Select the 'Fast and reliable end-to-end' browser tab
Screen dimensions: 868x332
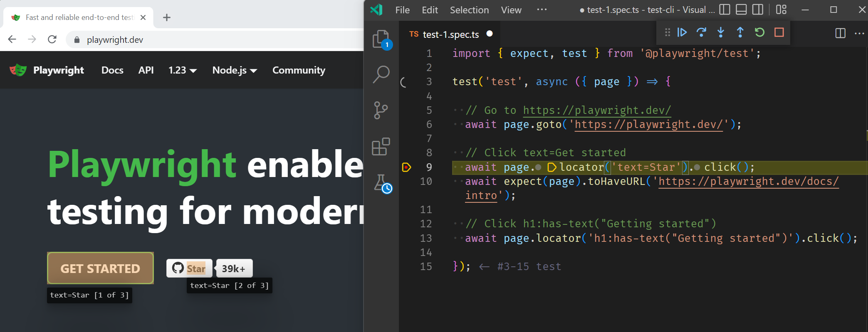pyautogui.click(x=79, y=17)
